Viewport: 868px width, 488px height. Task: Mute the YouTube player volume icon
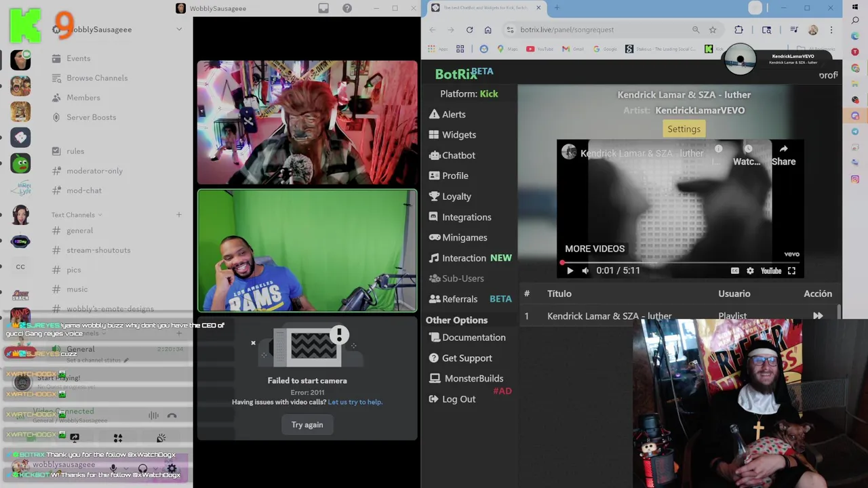click(585, 270)
